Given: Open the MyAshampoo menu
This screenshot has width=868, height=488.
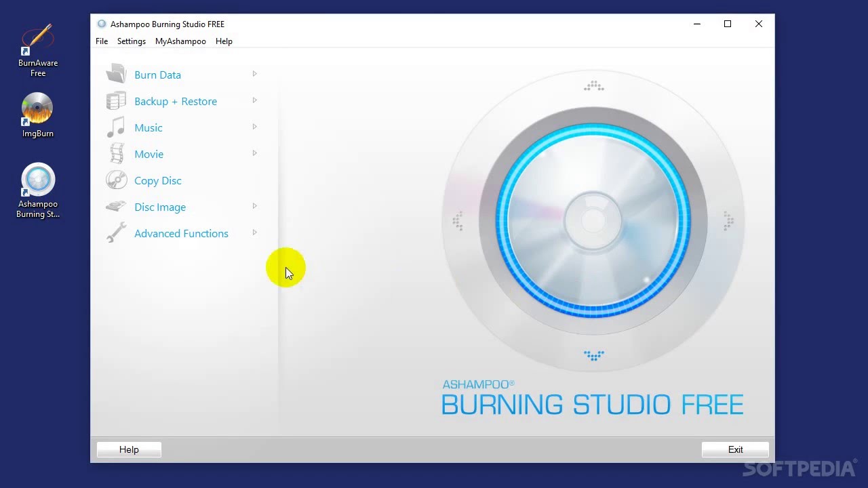Looking at the screenshot, I should click(x=180, y=41).
